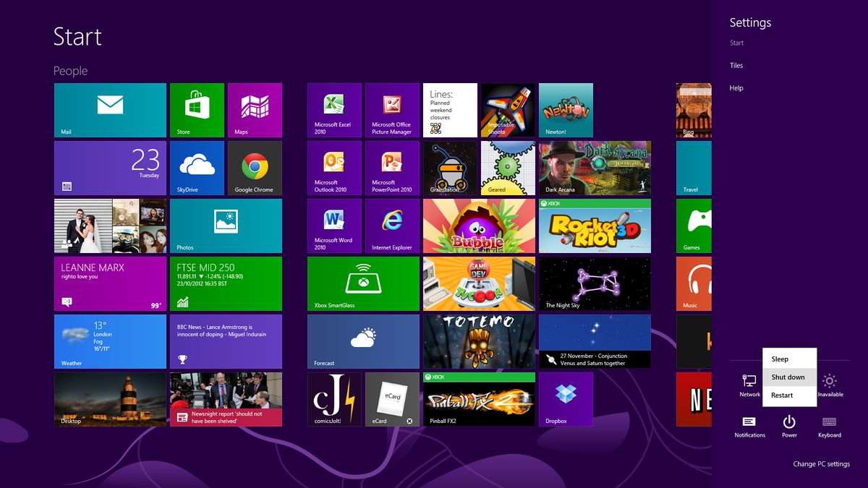Select Shut down from the power menu
This screenshot has width=868, height=488.
pos(788,377)
